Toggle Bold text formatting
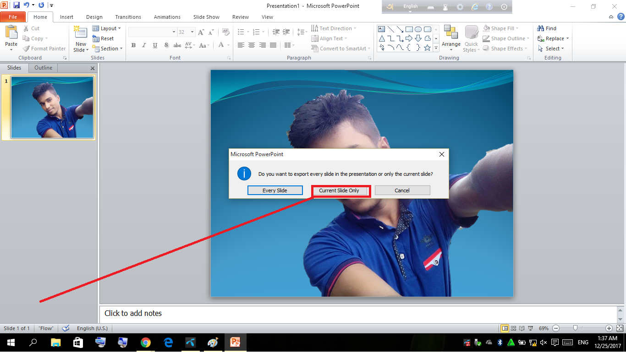Image resolution: width=626 pixels, height=364 pixels. point(133,45)
